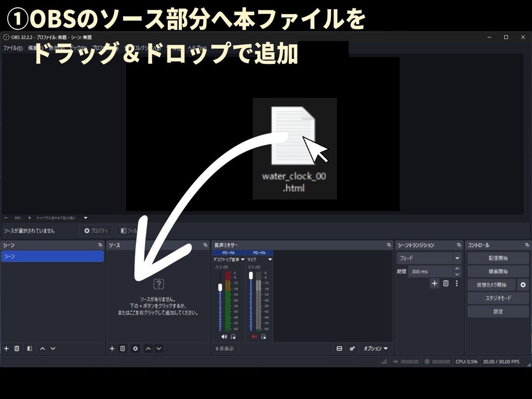Click the 38% zoom percentage text
Screen dimensions: 532x399
click(x=18, y=218)
